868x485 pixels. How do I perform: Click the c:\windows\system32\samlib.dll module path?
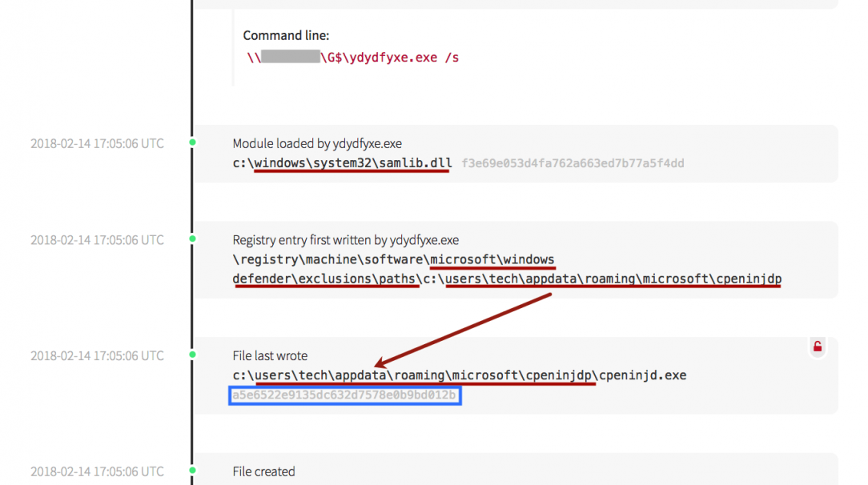coord(342,163)
